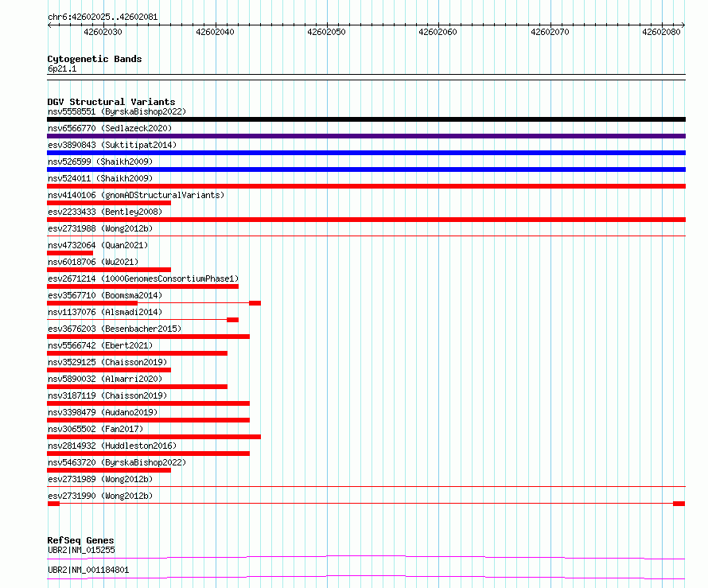Click ruler position 42602050
The width and height of the screenshot is (708, 588).
pyautogui.click(x=326, y=32)
